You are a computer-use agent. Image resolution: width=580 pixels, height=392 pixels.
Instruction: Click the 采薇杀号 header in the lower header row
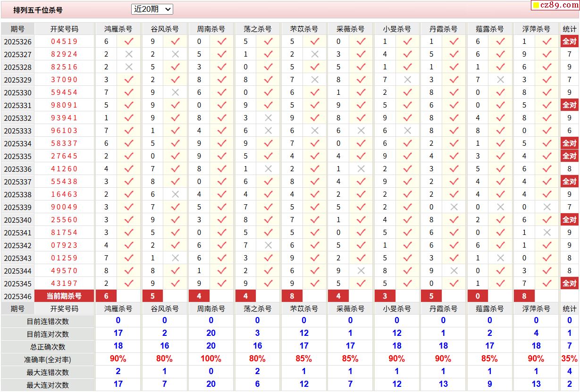350,309
